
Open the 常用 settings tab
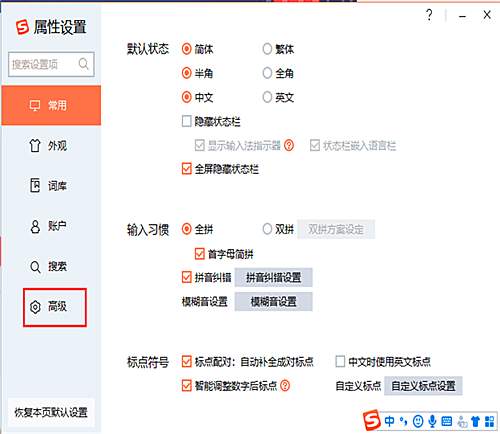pyautogui.click(x=51, y=105)
